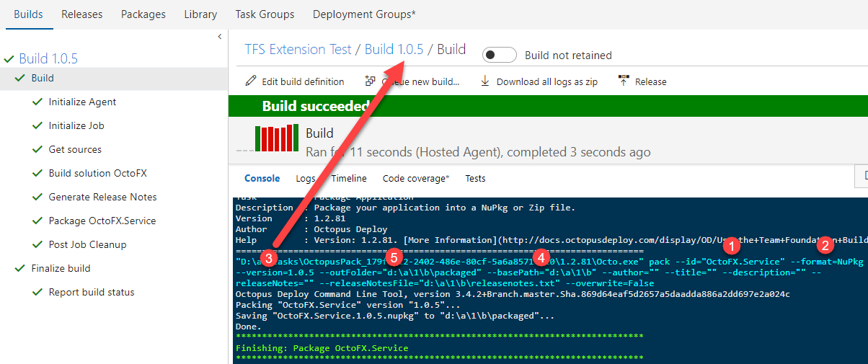Open Deployment Groups in top navigation
The width and height of the screenshot is (868, 364).
coord(364,14)
